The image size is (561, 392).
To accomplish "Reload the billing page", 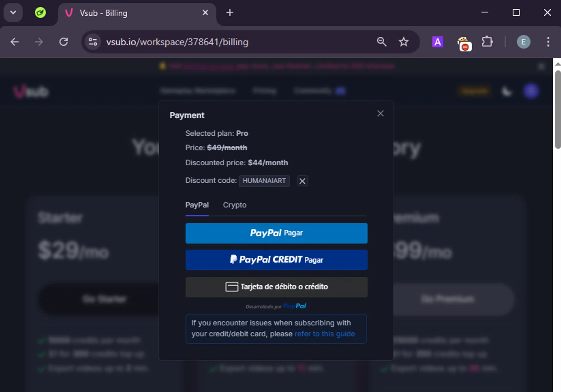I will [x=64, y=42].
